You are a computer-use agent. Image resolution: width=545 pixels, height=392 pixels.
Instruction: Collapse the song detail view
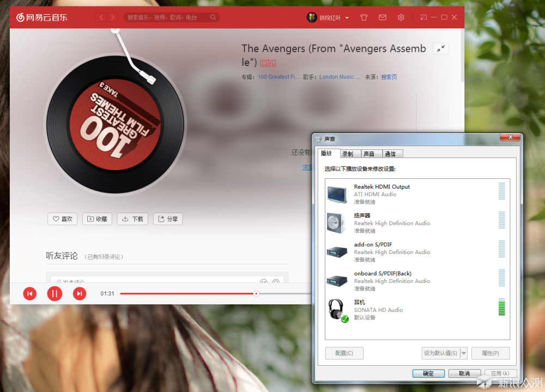click(x=440, y=49)
